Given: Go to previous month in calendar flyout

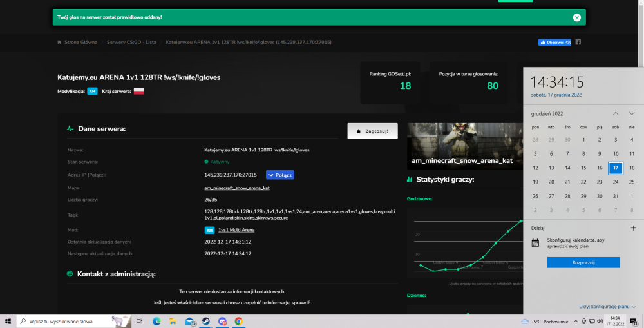Looking at the screenshot, I should click(616, 113).
